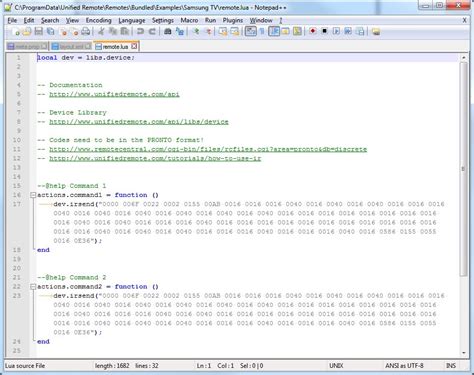The height and width of the screenshot is (375, 474).
Task: Click the vertical scrollbar down arrow
Action: (x=463, y=353)
